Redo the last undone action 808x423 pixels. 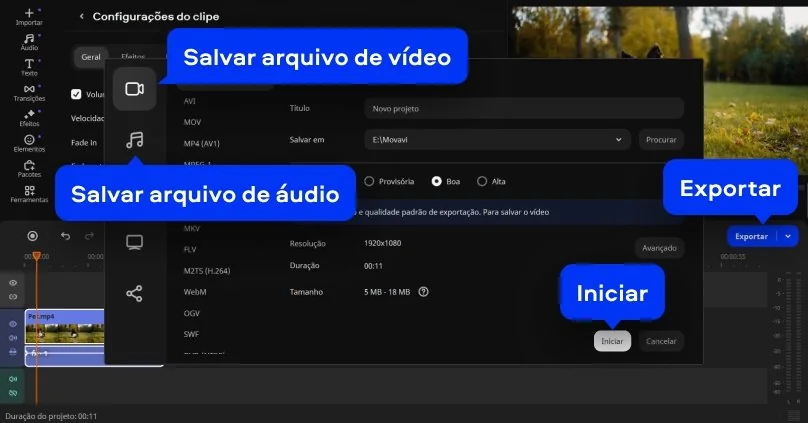pos(90,236)
